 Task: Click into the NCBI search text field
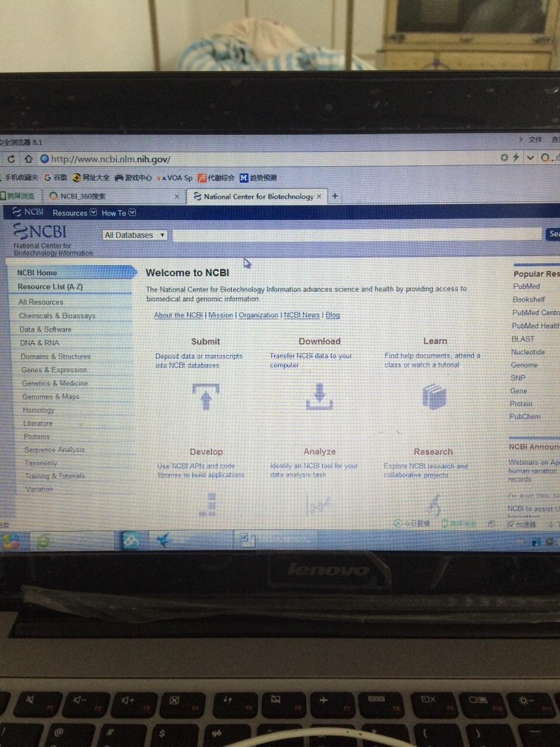(x=357, y=235)
